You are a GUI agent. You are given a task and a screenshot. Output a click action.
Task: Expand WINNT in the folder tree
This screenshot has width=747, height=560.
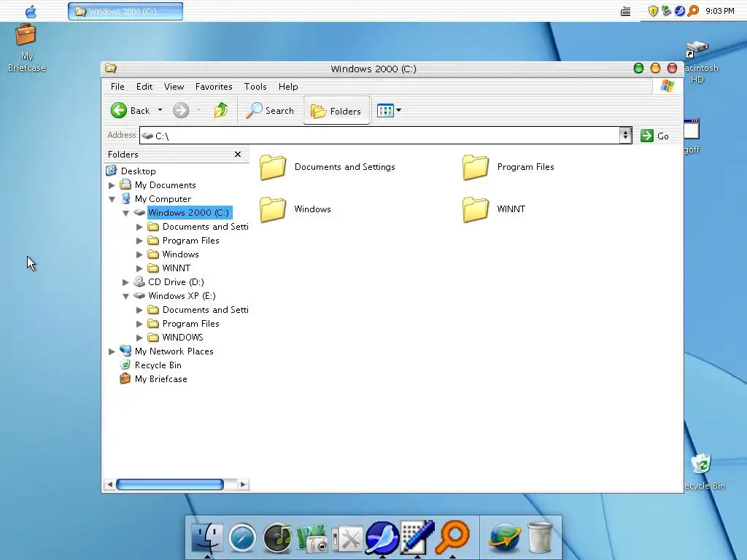pos(139,268)
